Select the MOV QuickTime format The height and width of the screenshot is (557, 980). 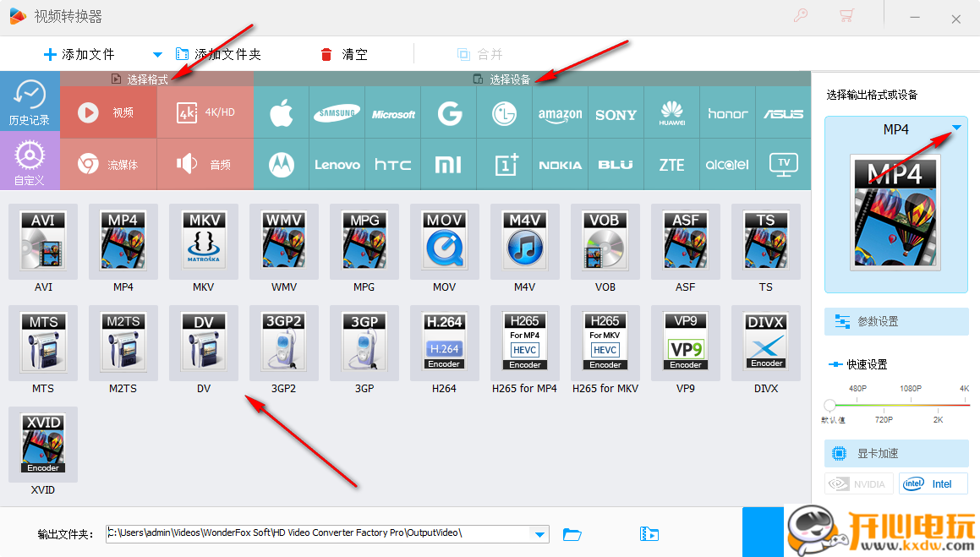[x=445, y=242]
